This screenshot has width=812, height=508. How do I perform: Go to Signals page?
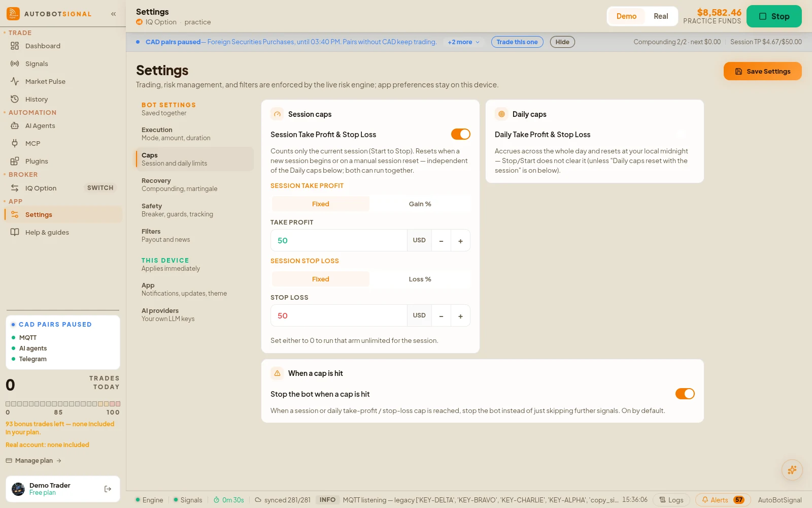click(x=63, y=63)
